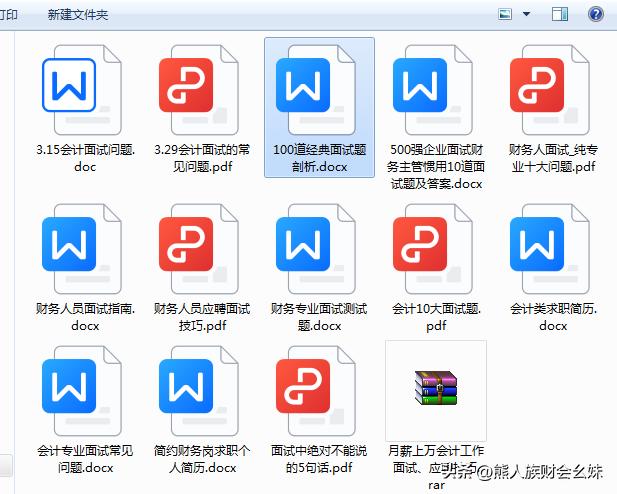Click the file name 简约财务岗求职个人简历.docx
The width and height of the screenshot is (617, 494).
pos(202,459)
